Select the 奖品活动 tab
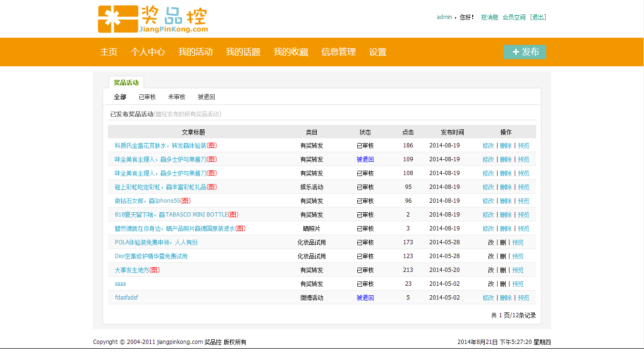 click(126, 83)
